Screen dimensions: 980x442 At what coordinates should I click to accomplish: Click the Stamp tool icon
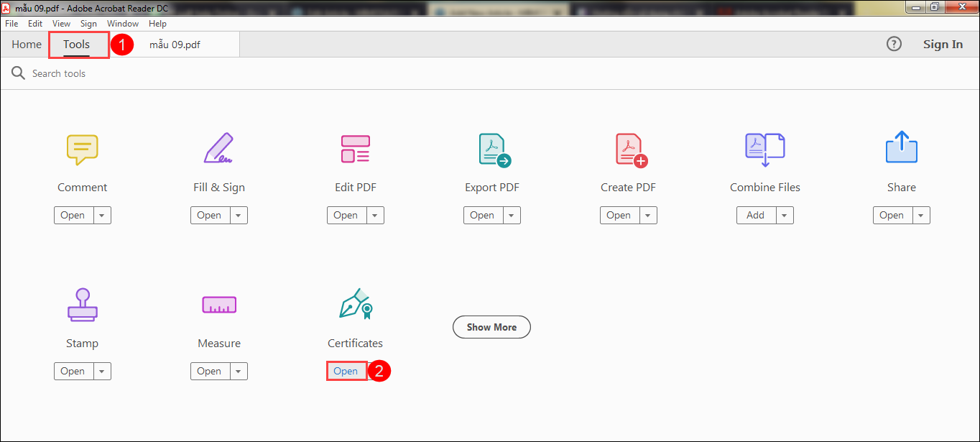[x=82, y=305]
